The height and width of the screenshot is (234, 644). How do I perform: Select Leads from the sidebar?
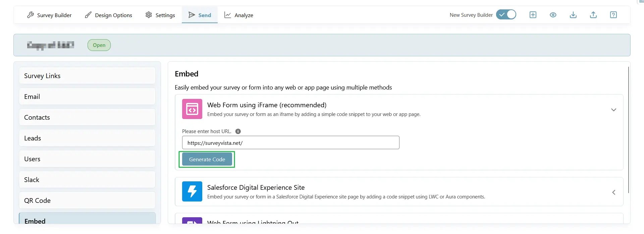tap(87, 138)
